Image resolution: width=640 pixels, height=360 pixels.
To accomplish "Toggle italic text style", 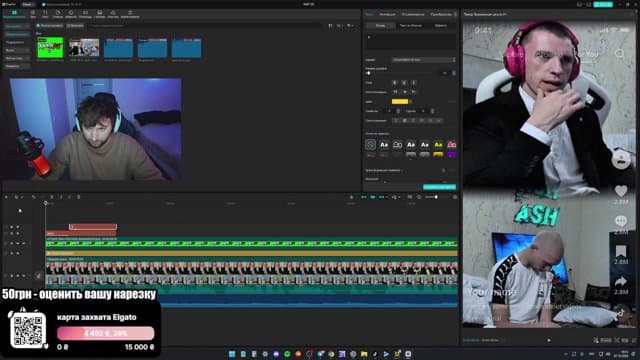I will coord(414,82).
